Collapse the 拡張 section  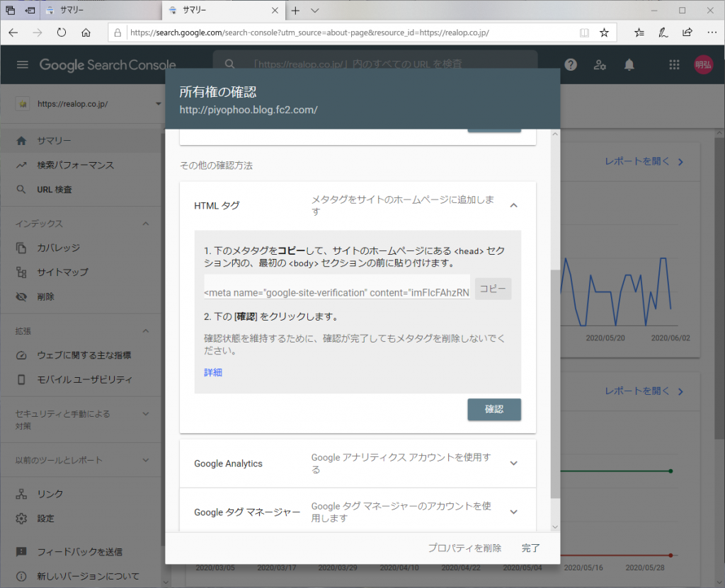[x=146, y=331]
